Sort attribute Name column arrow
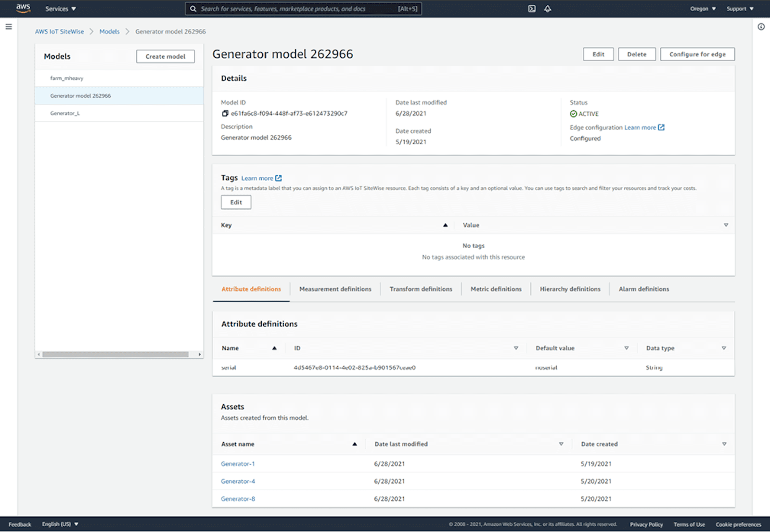 click(274, 348)
